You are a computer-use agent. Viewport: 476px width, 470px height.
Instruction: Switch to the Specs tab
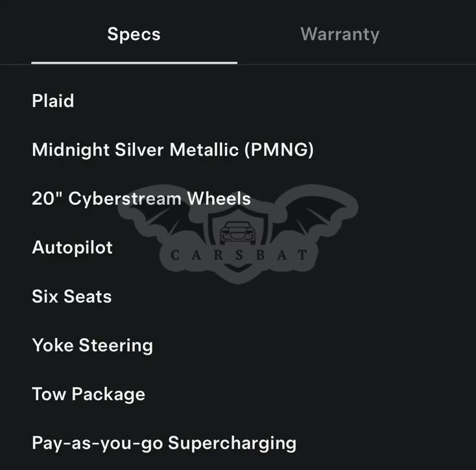134,34
